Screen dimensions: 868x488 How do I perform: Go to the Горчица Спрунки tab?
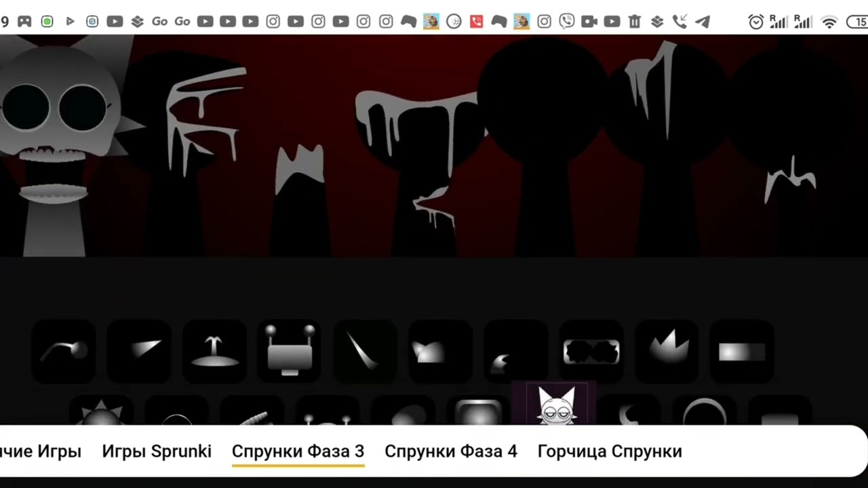tap(610, 451)
